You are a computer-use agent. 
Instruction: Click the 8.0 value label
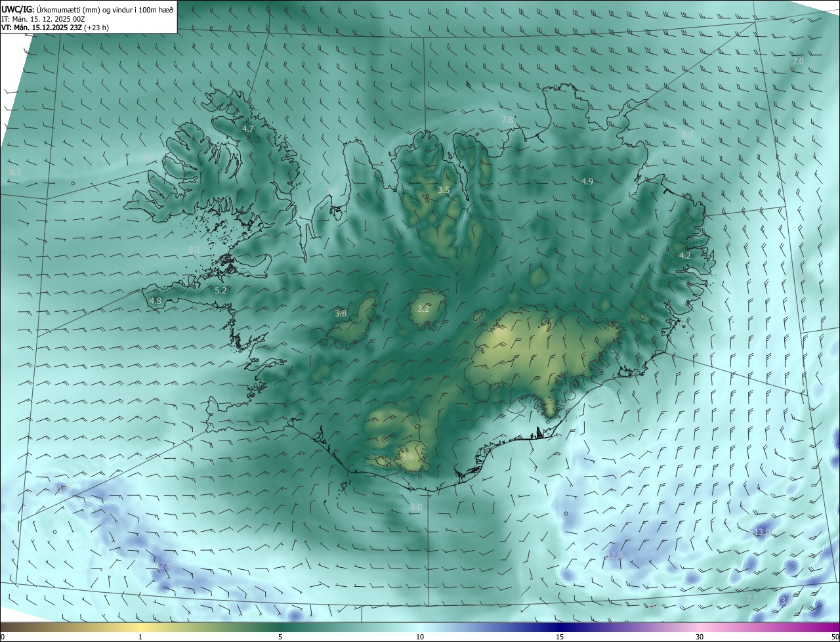click(x=416, y=507)
